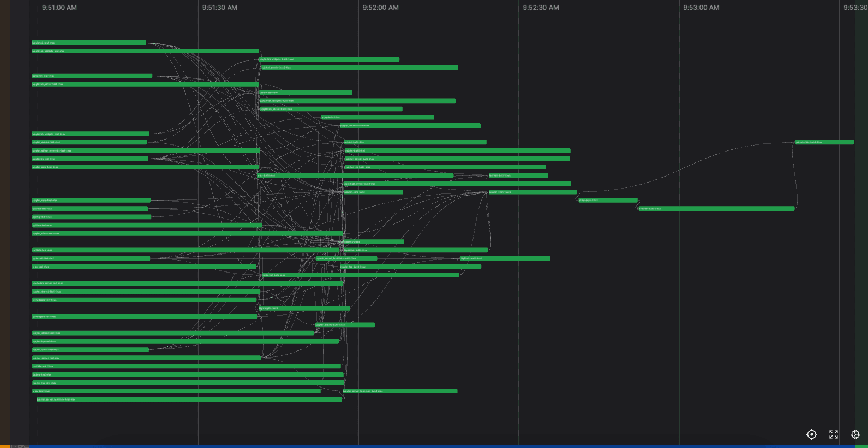The height and width of the screenshot is (448, 868).
Task: Enter fullscreen with the expand-arrows icon
Action: click(x=833, y=434)
